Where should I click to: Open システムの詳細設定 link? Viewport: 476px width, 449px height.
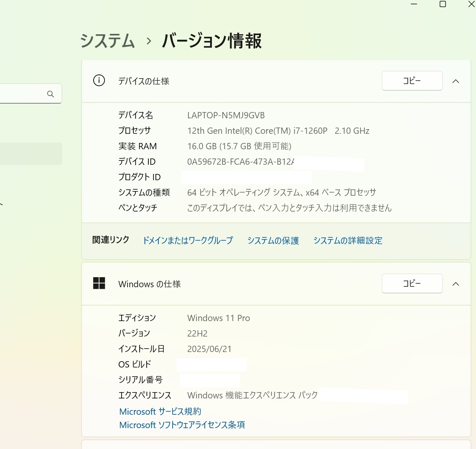[x=348, y=240]
